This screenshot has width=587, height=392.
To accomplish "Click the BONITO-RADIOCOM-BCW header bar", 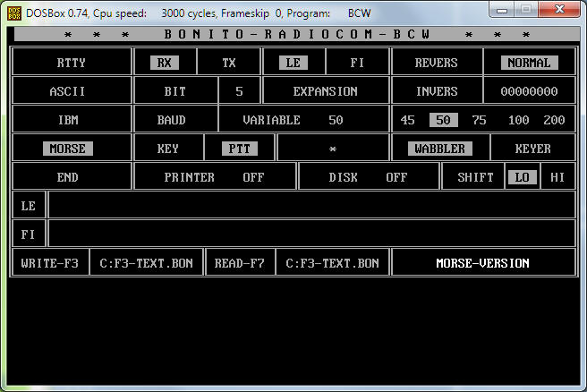I will pos(297,34).
